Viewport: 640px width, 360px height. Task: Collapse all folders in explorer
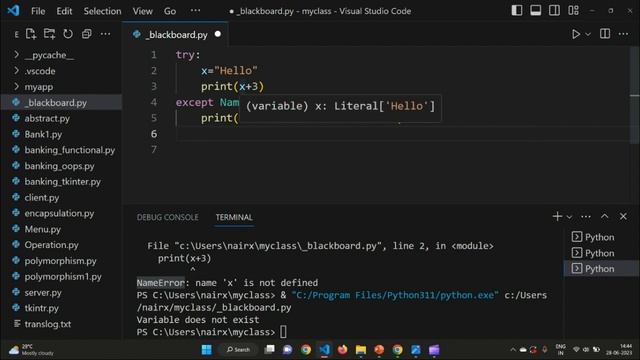tap(87, 34)
